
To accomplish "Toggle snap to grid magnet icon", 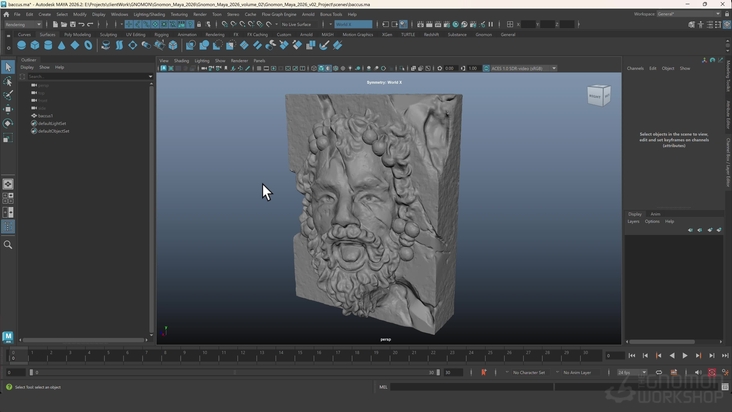I will click(x=225, y=24).
